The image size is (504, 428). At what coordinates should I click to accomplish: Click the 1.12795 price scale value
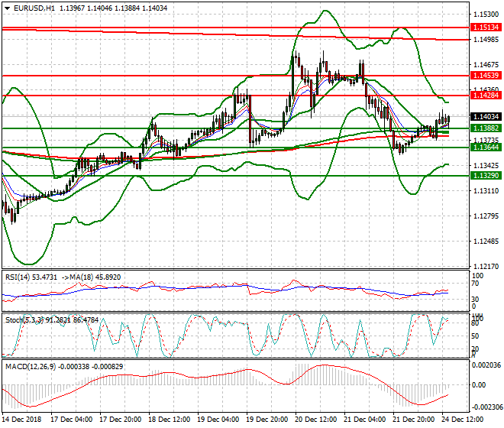coord(486,216)
